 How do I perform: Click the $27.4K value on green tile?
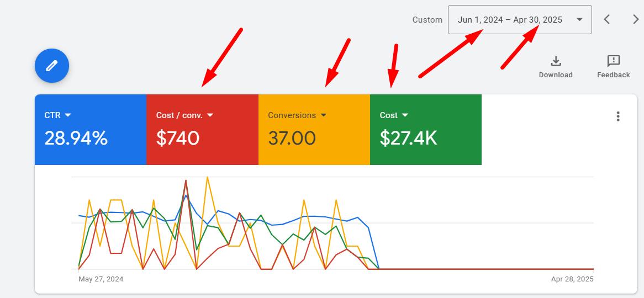(408, 138)
